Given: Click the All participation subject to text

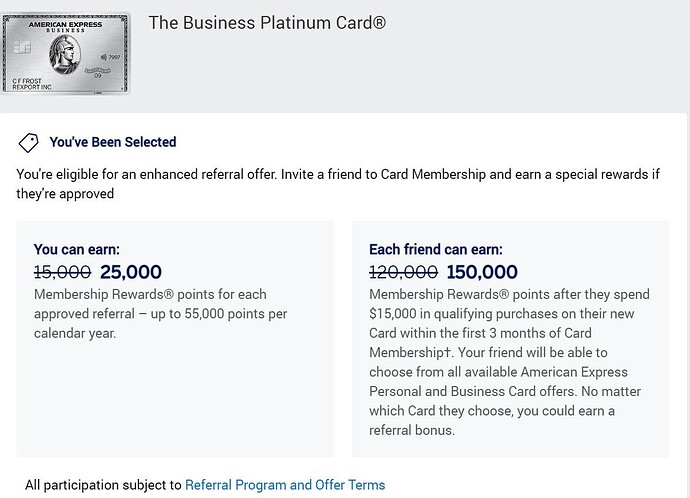Looking at the screenshot, I should [103, 485].
